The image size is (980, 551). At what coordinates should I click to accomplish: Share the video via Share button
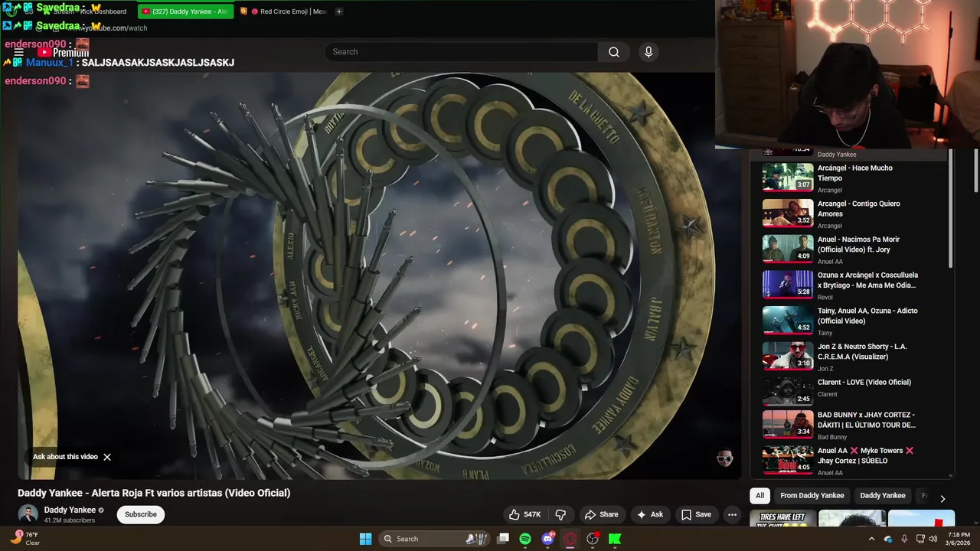pyautogui.click(x=601, y=514)
